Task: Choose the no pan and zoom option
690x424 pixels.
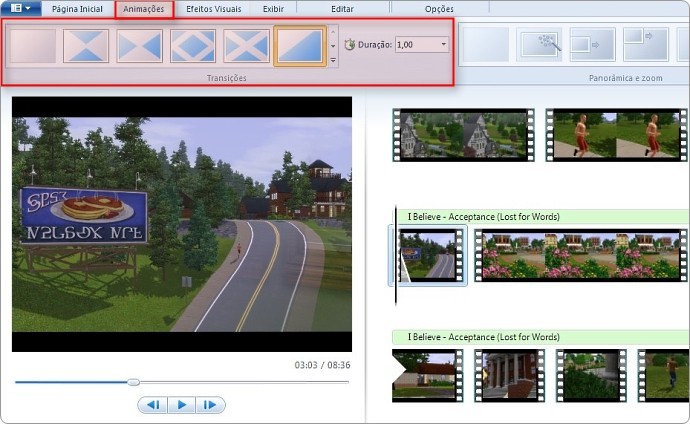Action: click(x=486, y=45)
